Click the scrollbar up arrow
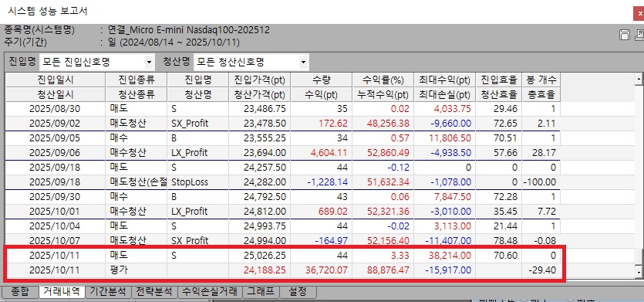This screenshot has height=302, width=644. [639, 79]
